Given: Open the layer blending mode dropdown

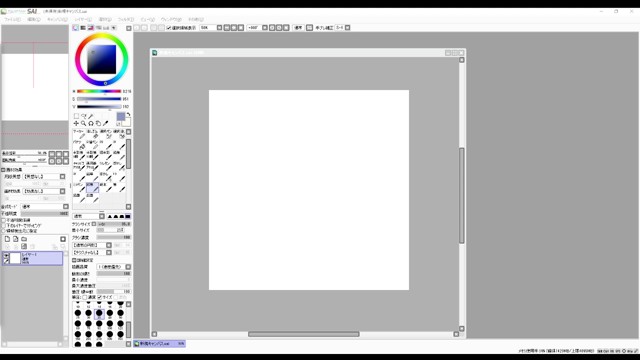Looking at the screenshot, I should pos(45,207).
